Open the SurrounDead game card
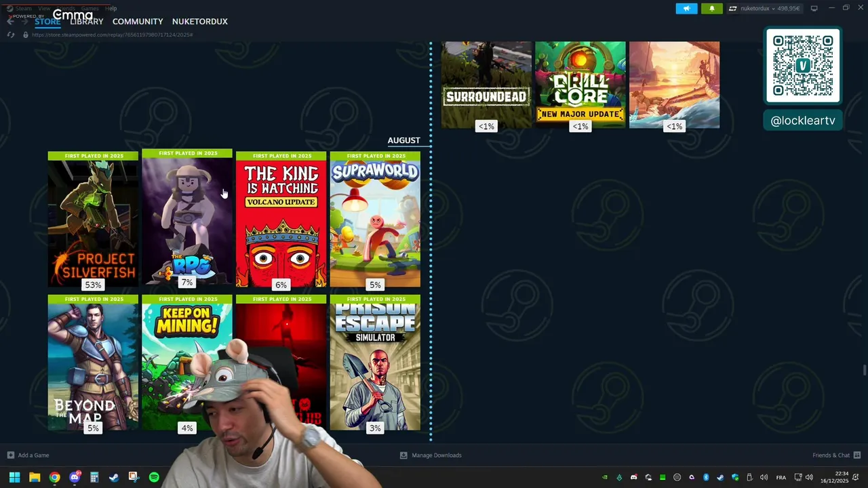This screenshot has width=868, height=488. click(x=486, y=85)
